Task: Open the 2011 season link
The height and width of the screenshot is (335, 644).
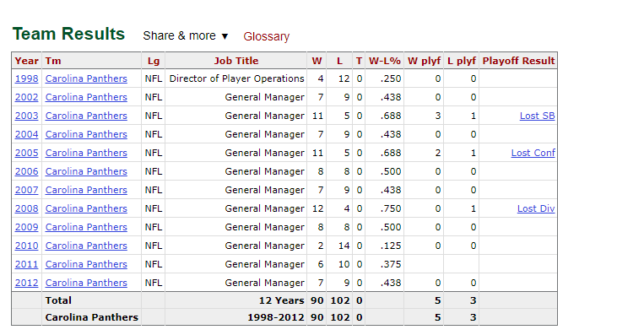Action: point(27,264)
